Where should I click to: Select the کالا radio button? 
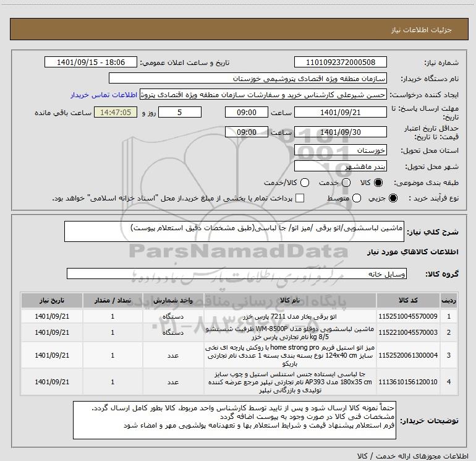(378, 183)
